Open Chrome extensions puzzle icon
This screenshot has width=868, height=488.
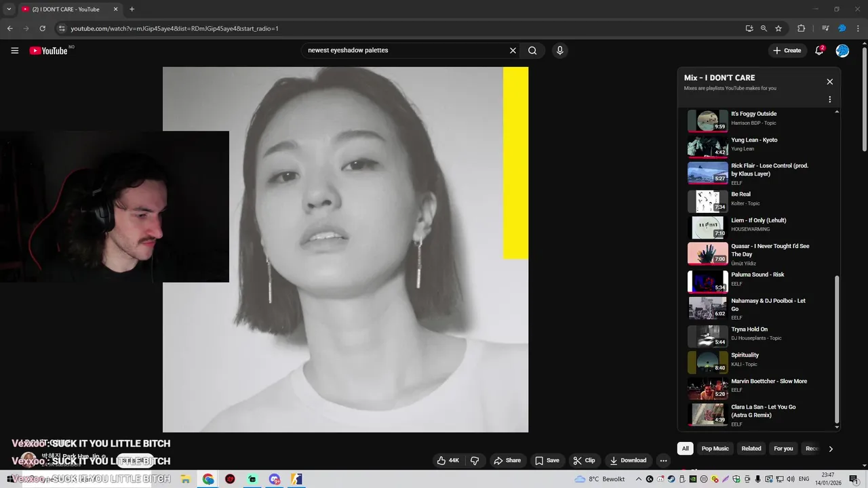[x=801, y=28]
